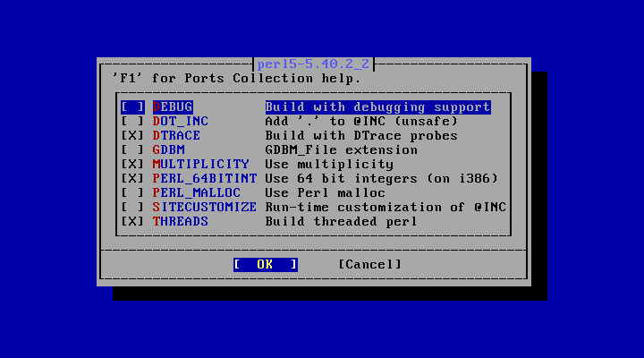Screen dimensions: 644x358
Task: Click the Cancel button
Action: click(369, 264)
